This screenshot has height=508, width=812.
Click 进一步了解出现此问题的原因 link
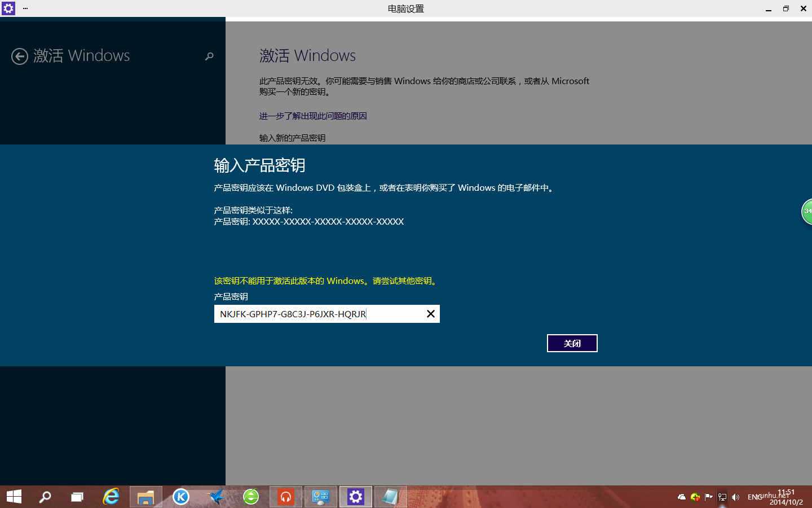coord(313,116)
